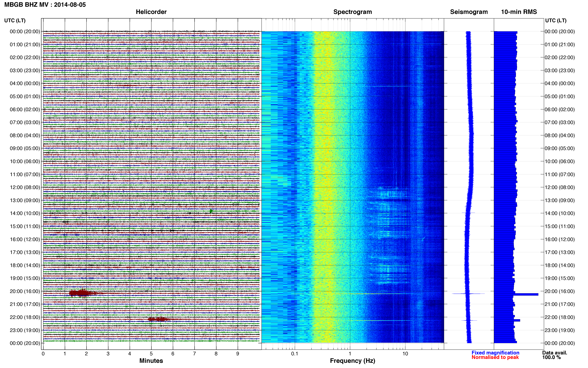Screen dimensions: 588x368
Task: Click the 10 tick on Frequency axis
Action: click(405, 354)
